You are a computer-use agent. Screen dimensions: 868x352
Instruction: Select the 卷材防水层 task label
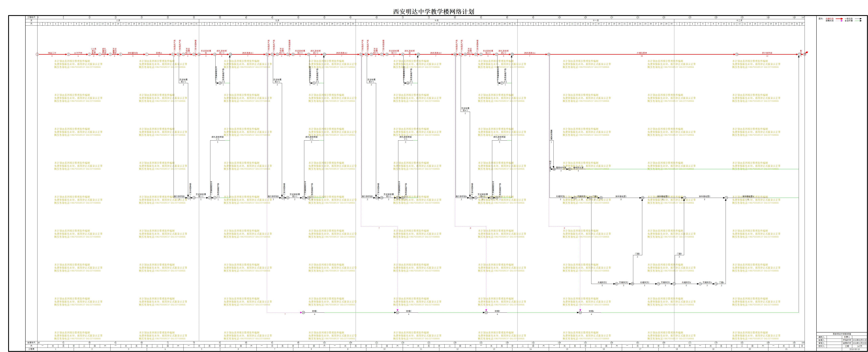coord(578,168)
